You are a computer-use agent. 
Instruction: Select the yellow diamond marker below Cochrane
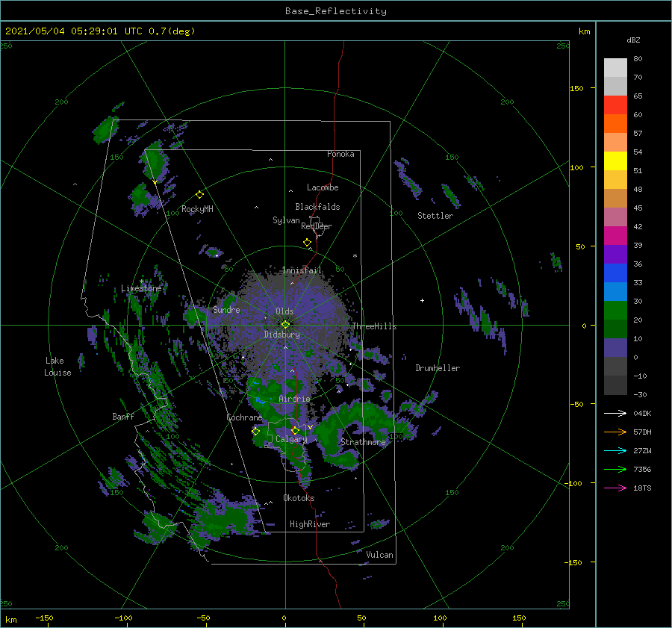click(255, 432)
